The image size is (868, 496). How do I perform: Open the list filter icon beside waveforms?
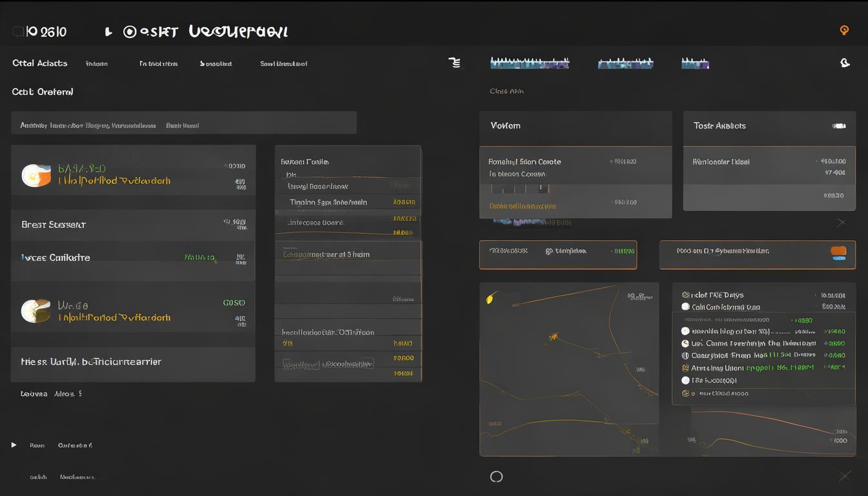click(x=455, y=63)
